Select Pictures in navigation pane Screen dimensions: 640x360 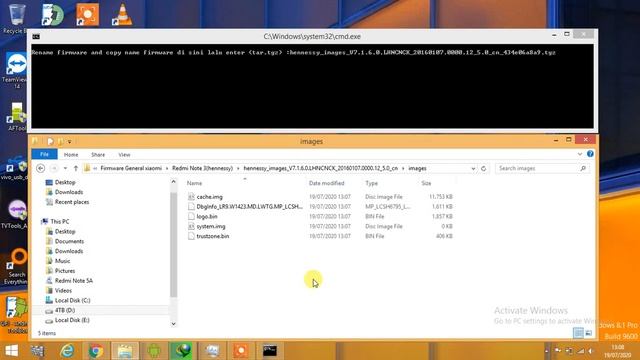(64, 271)
